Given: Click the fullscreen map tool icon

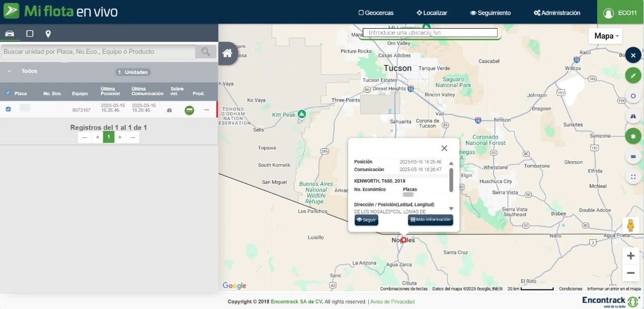Looking at the screenshot, I should click(633, 177).
